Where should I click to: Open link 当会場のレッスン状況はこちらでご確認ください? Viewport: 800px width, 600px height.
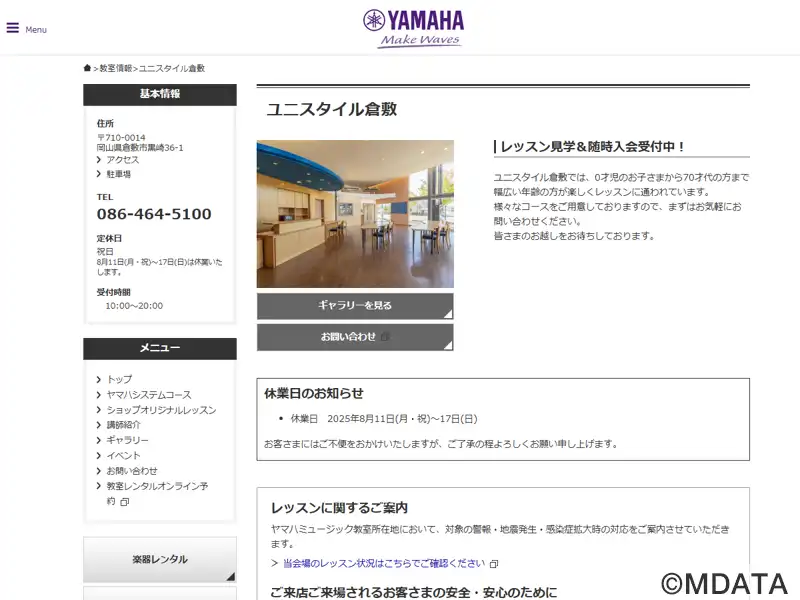pyautogui.click(x=384, y=563)
